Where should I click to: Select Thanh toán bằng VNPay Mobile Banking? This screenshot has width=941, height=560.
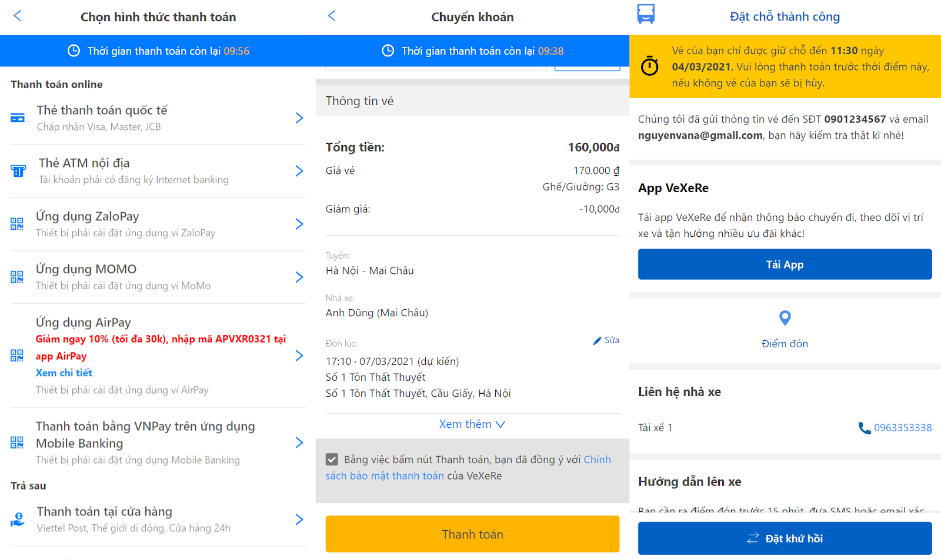click(158, 442)
